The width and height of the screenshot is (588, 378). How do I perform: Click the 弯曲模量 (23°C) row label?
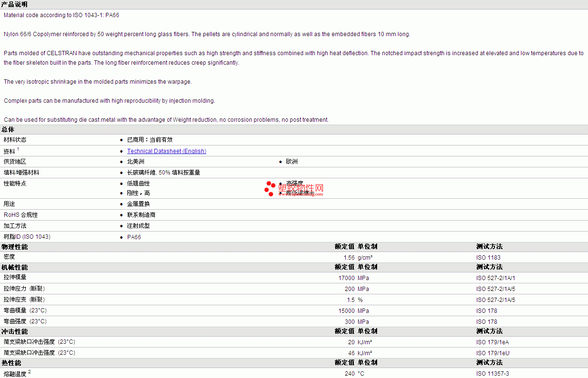(x=25, y=310)
